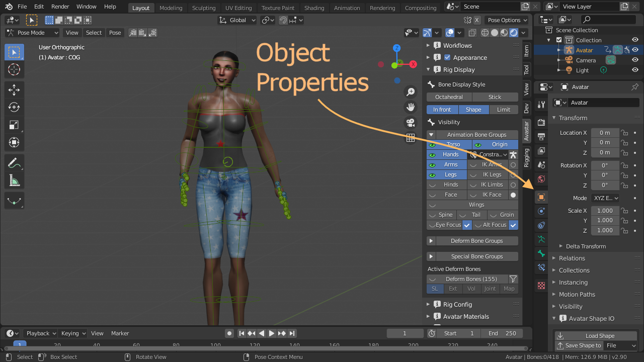The width and height of the screenshot is (644, 362).
Task: Select the Move tool
Action: 14,90
